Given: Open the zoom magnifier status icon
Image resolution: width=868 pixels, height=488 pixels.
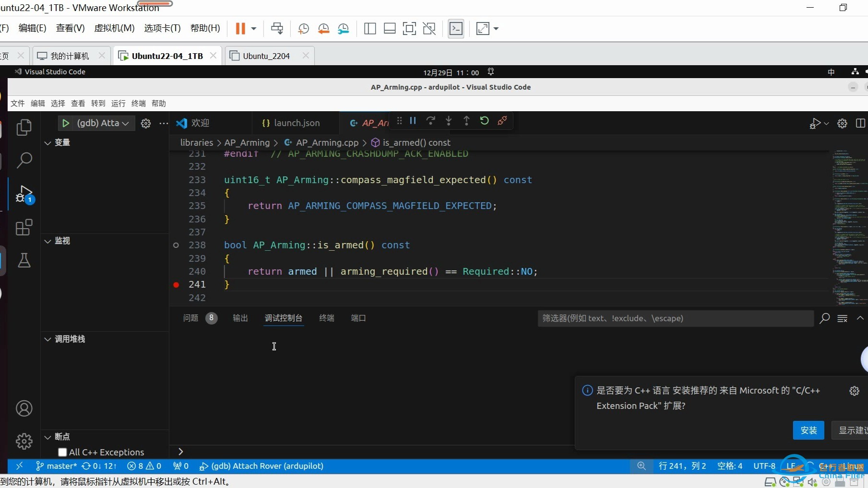Looking at the screenshot, I should tap(642, 466).
